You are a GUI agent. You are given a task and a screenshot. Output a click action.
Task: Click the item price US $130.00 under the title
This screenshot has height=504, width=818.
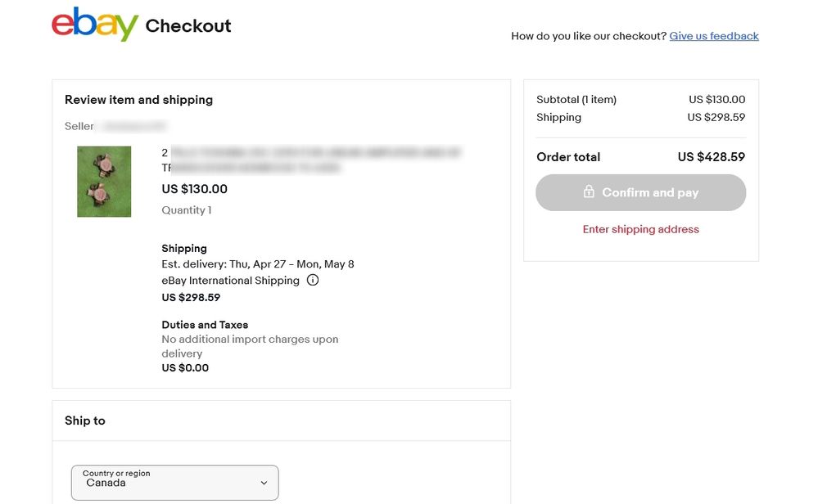pos(195,189)
